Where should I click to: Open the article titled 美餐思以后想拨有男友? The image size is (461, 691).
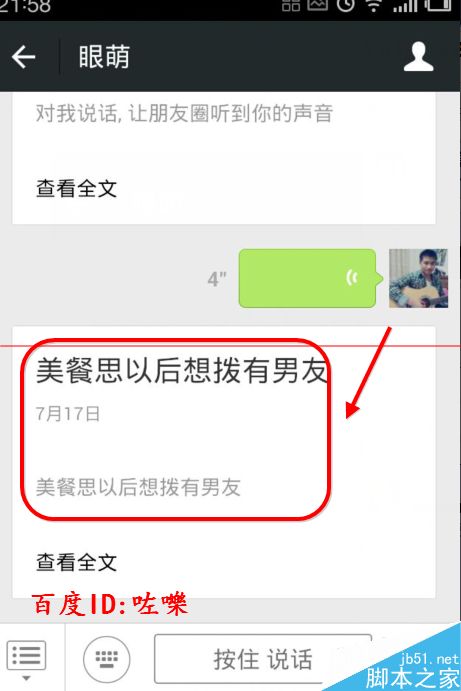coord(182,370)
